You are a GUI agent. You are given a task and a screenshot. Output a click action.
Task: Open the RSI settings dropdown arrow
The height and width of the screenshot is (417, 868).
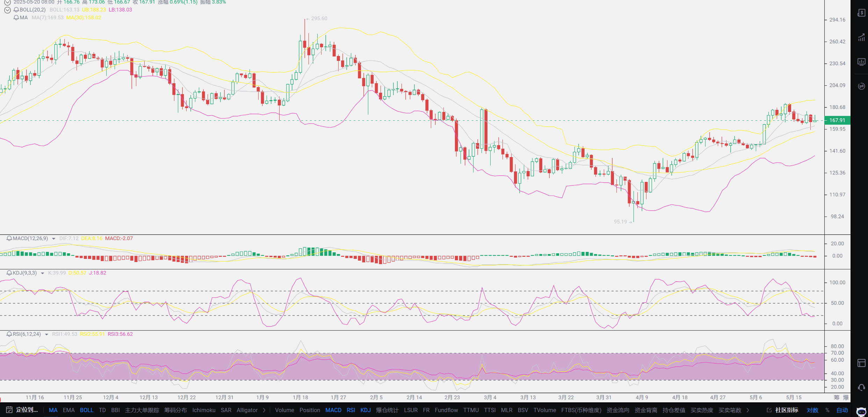coord(46,334)
